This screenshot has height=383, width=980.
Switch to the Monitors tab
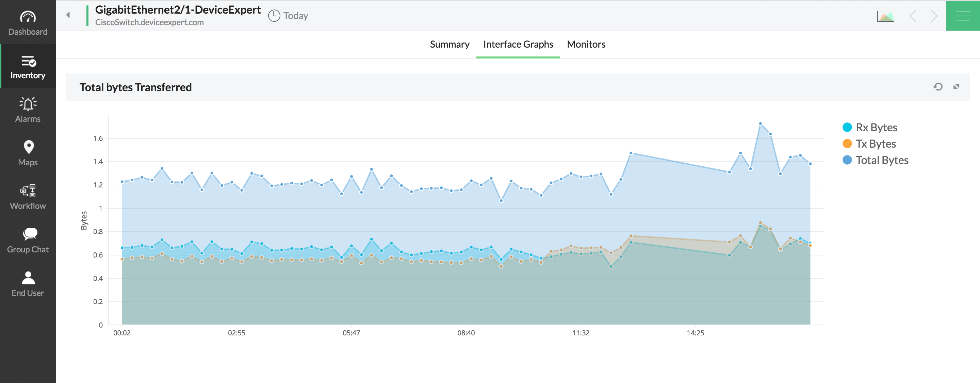[586, 45]
